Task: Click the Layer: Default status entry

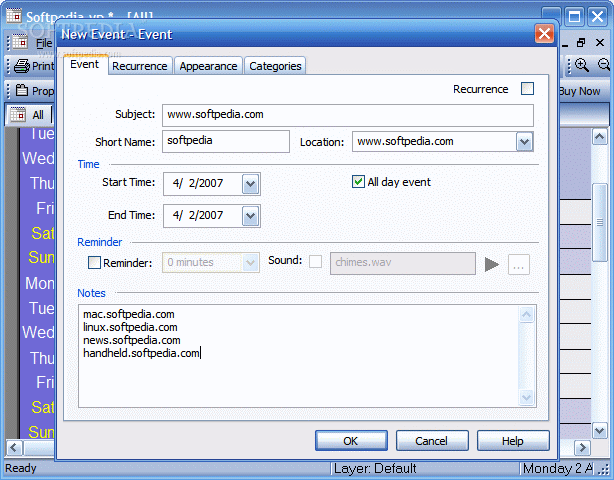Action: 375,468
